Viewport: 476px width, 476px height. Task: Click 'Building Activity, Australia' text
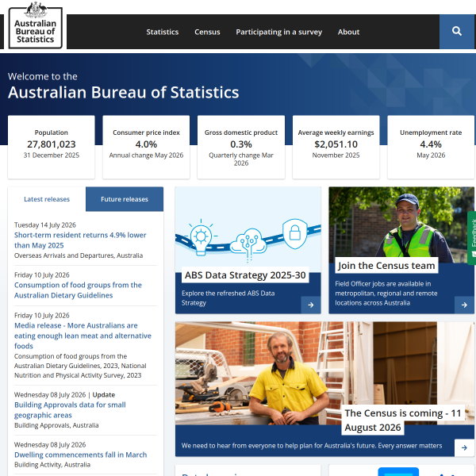tap(52, 465)
